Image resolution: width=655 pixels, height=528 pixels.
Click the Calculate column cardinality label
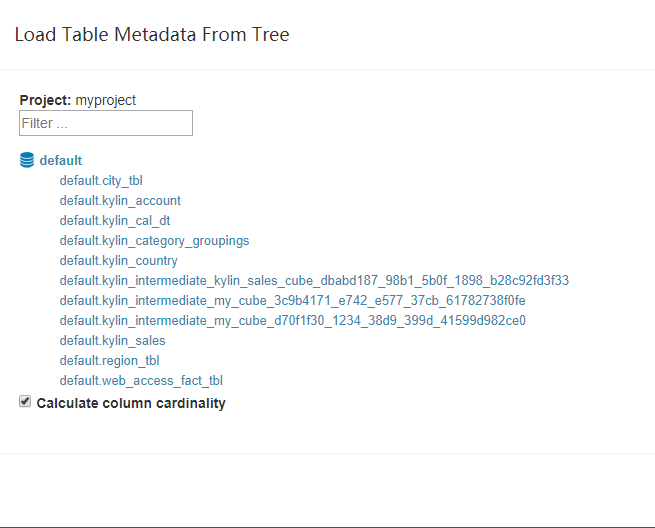click(131, 403)
